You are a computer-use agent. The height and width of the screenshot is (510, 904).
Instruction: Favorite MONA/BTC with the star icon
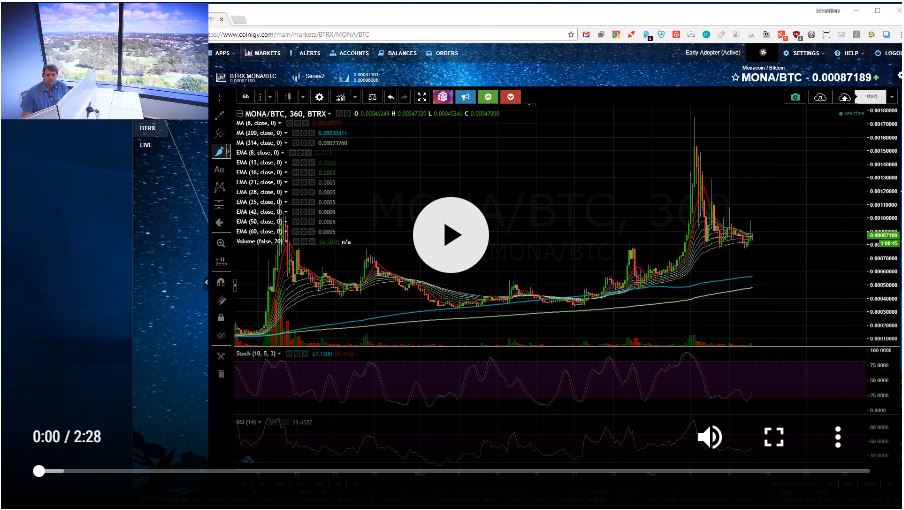click(735, 77)
